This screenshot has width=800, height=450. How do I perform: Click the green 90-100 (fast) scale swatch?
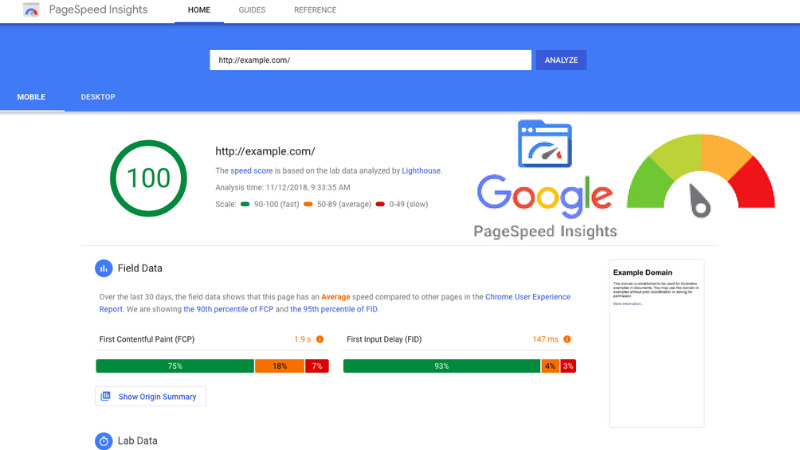point(245,204)
